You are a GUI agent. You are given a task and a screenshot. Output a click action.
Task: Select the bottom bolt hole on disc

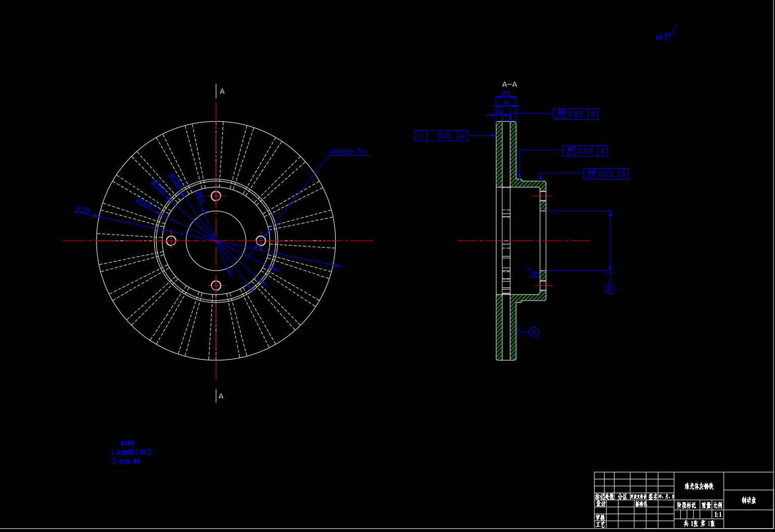coord(216,285)
